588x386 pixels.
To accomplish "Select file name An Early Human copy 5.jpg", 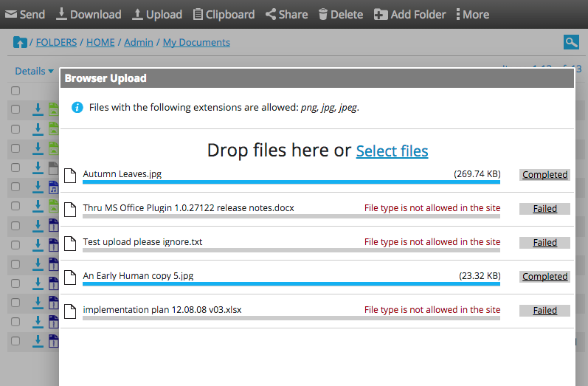I will tap(138, 276).
